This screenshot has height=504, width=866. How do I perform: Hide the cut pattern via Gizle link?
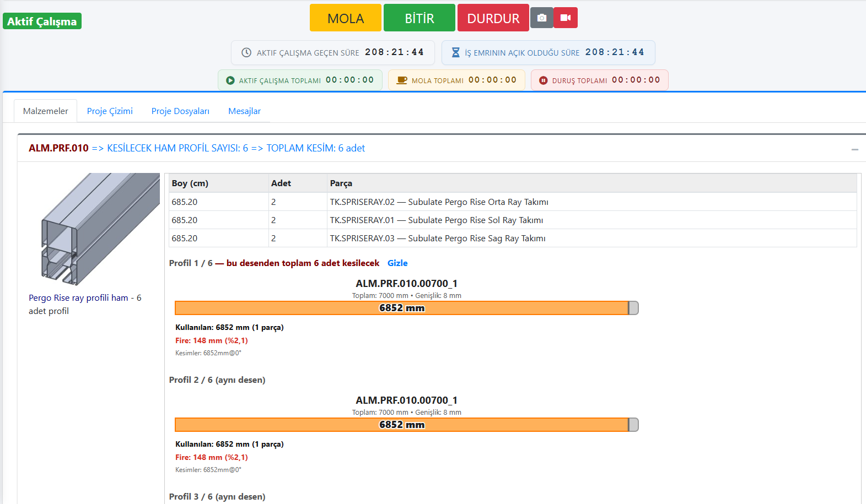point(397,263)
